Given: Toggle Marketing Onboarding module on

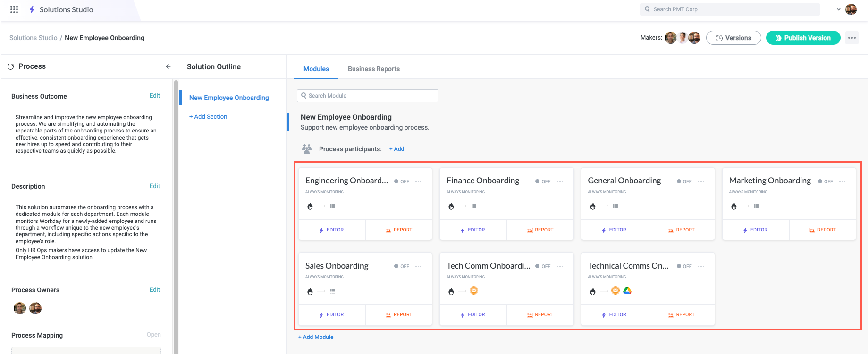Looking at the screenshot, I should (x=825, y=181).
